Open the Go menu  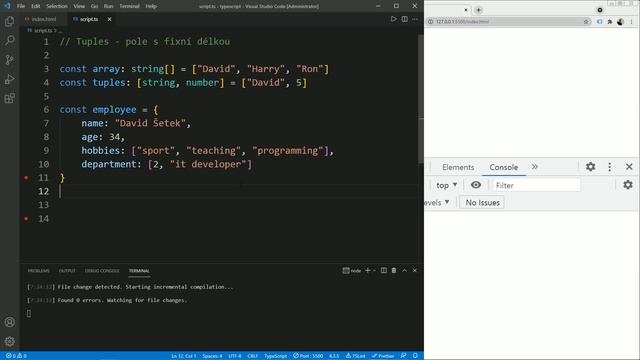[94, 6]
